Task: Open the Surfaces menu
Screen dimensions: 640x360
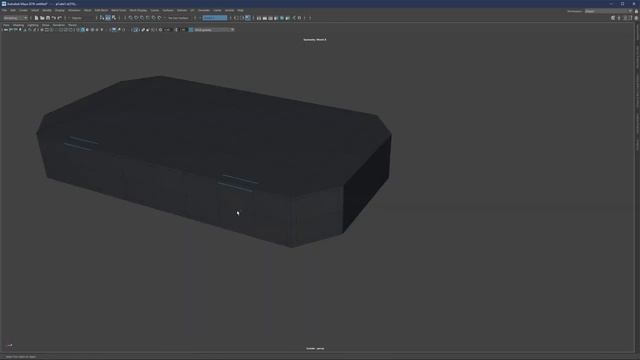Action: tap(168, 10)
